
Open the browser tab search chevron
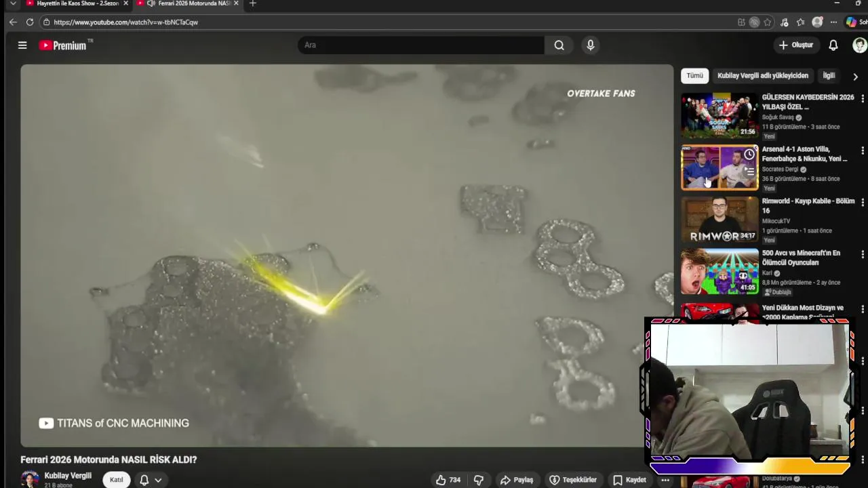point(12,3)
